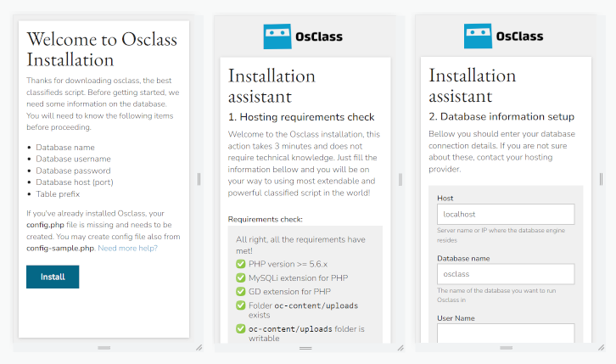
Task: Grab right-edge resize handle of welcome panel
Action: coord(199,179)
